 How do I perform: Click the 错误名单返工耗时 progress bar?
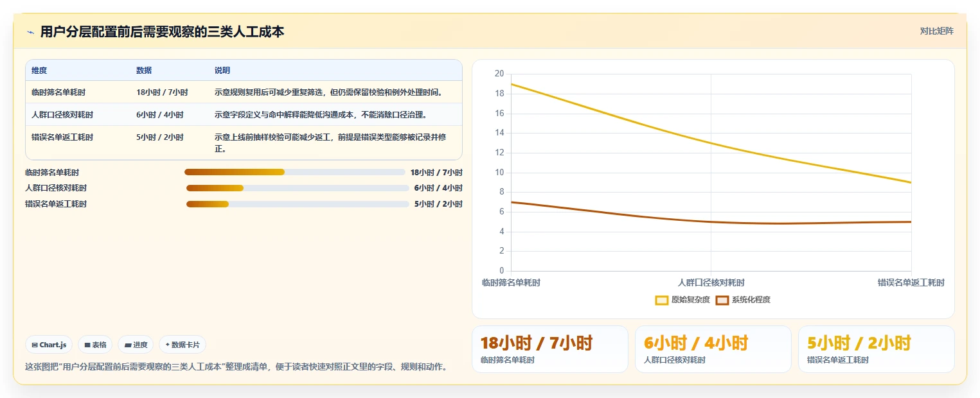point(298,204)
